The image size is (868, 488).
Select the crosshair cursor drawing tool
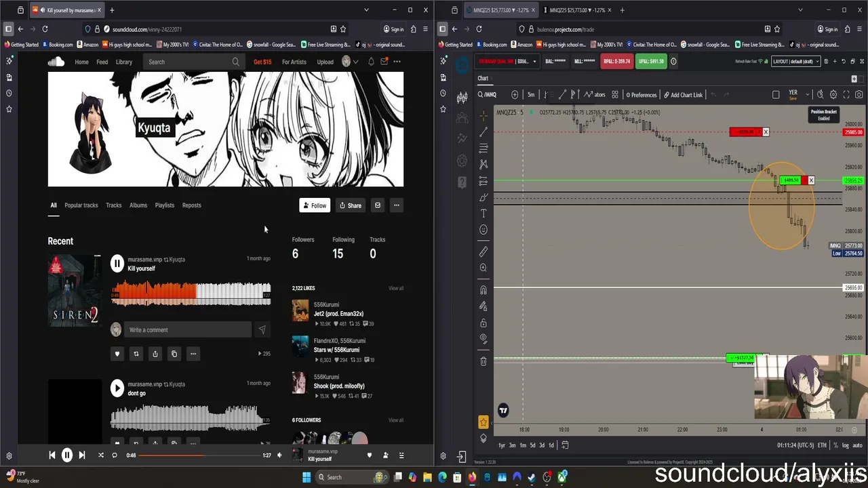484,116
